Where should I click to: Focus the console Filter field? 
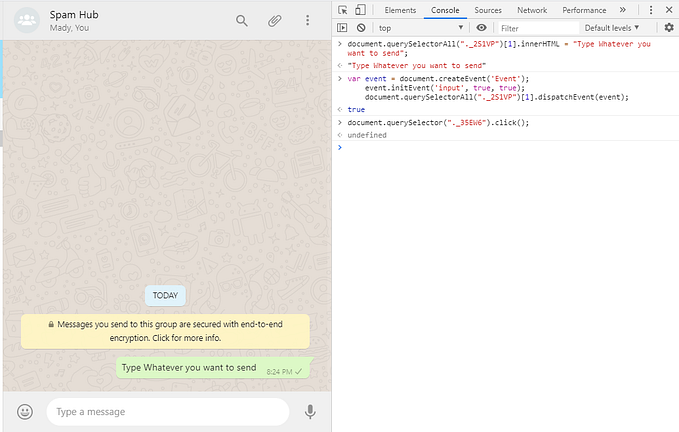pyautogui.click(x=538, y=28)
